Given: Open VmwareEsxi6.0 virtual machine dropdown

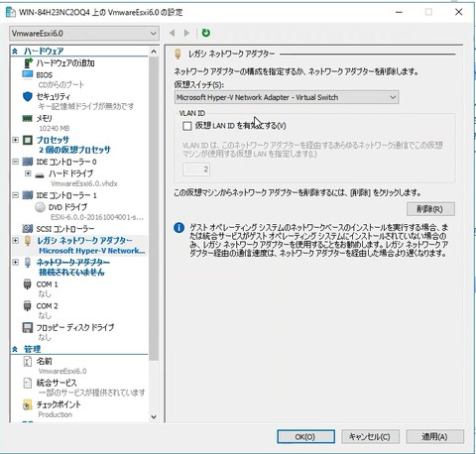Looking at the screenshot, I should pos(84,34).
